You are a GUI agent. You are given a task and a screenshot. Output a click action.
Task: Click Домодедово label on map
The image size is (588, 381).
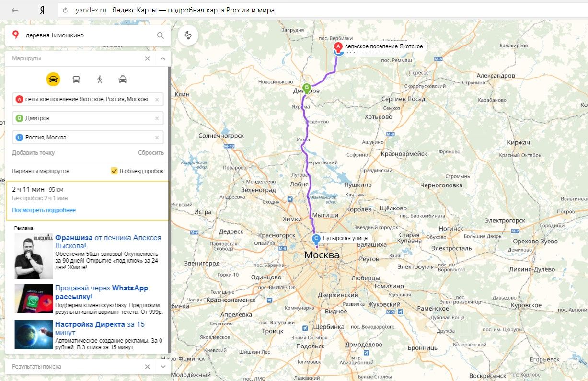pyautogui.click(x=363, y=345)
